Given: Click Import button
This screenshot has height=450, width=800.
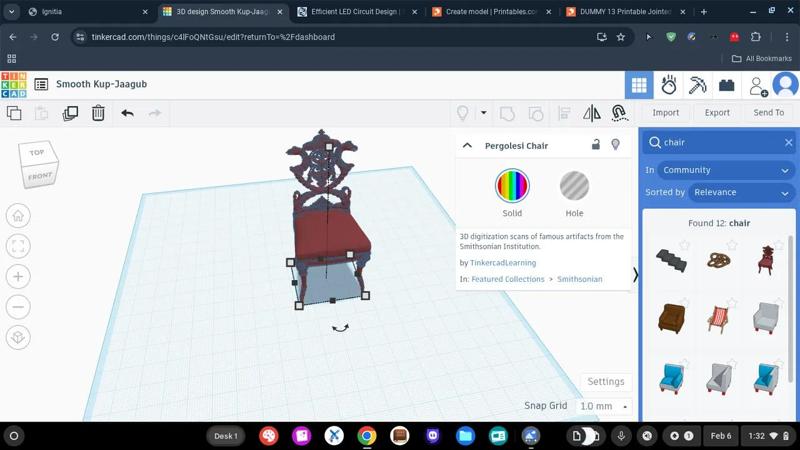Looking at the screenshot, I should pyautogui.click(x=665, y=113).
